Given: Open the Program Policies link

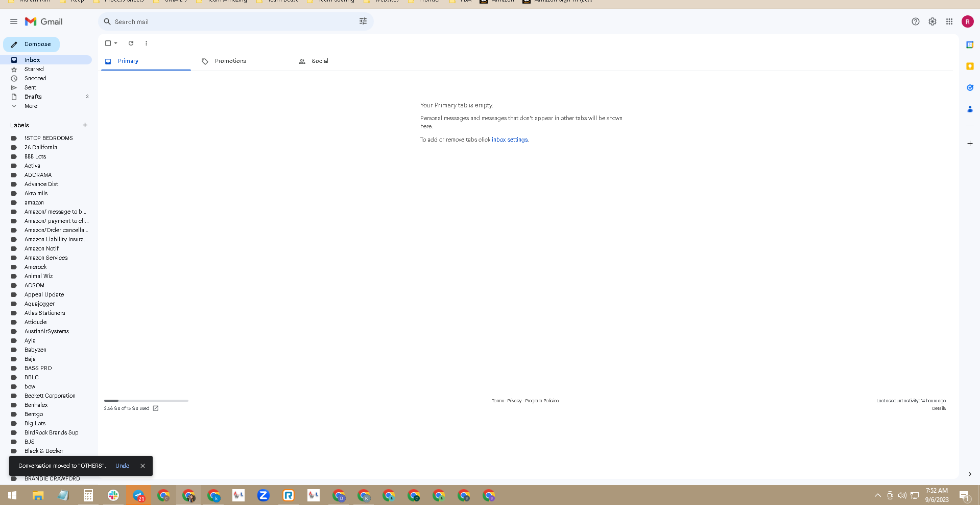Looking at the screenshot, I should (x=542, y=401).
